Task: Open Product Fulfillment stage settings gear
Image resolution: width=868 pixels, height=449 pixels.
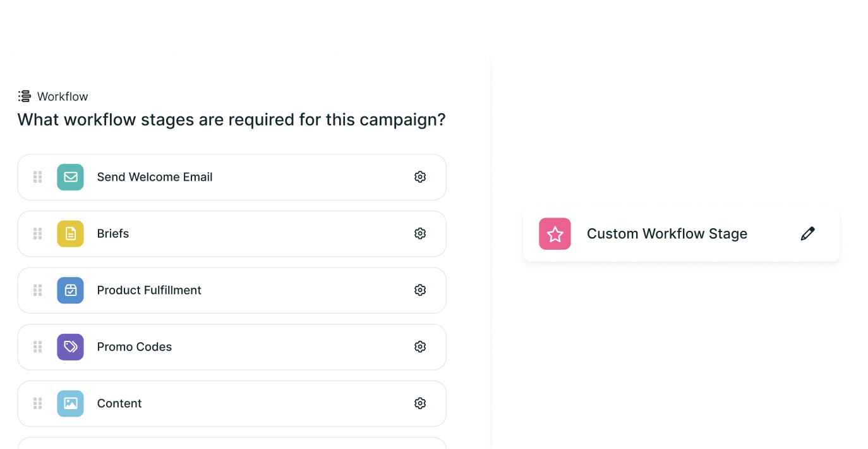Action: pos(420,290)
